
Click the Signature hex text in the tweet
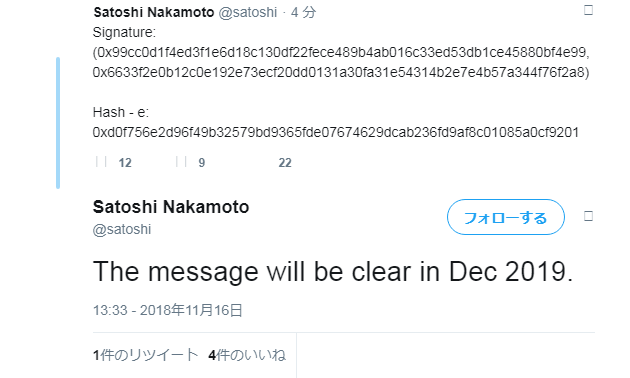(341, 62)
